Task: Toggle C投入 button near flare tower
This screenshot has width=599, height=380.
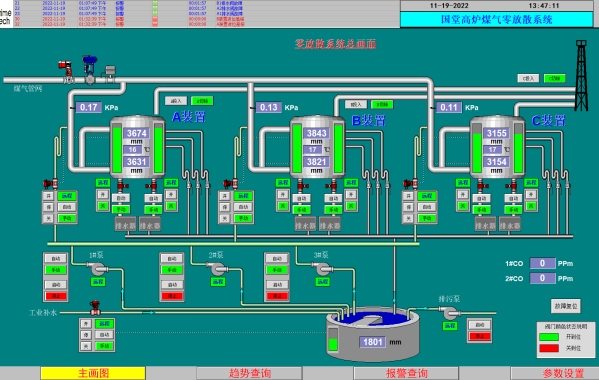Action: [x=528, y=78]
